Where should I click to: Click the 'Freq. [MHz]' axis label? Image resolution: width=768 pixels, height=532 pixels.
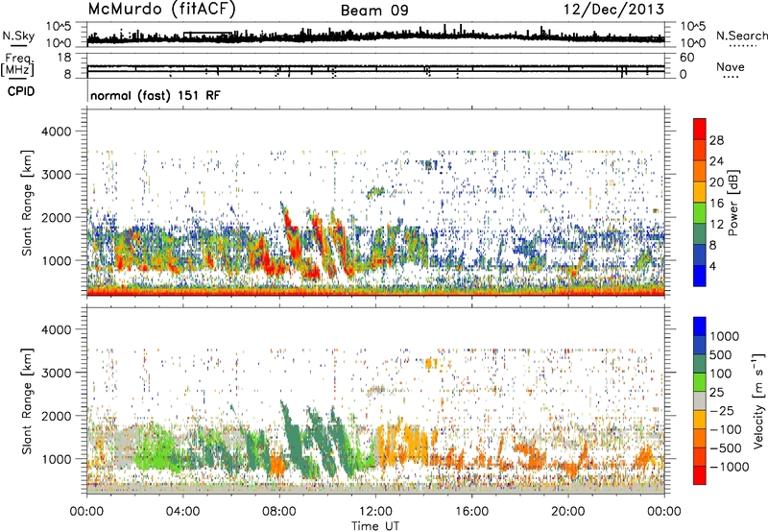pyautogui.click(x=17, y=64)
